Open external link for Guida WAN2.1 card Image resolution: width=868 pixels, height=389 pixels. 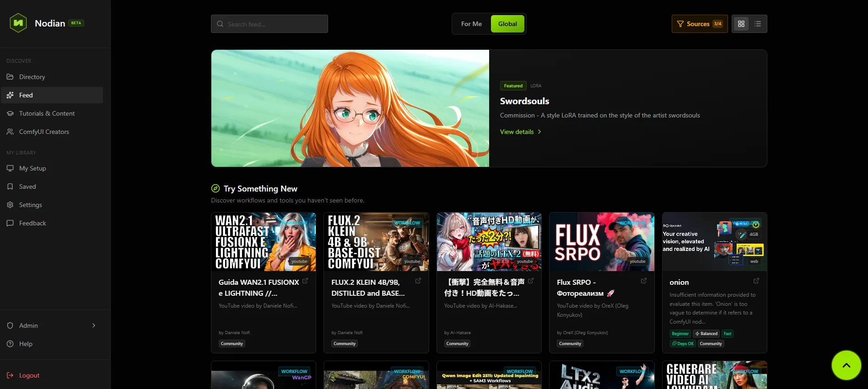coord(305,281)
